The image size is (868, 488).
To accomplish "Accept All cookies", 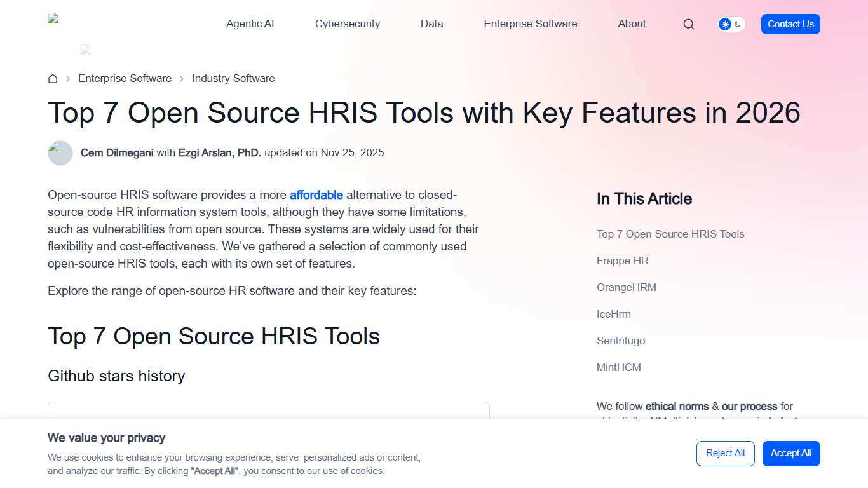I will tap(790, 453).
